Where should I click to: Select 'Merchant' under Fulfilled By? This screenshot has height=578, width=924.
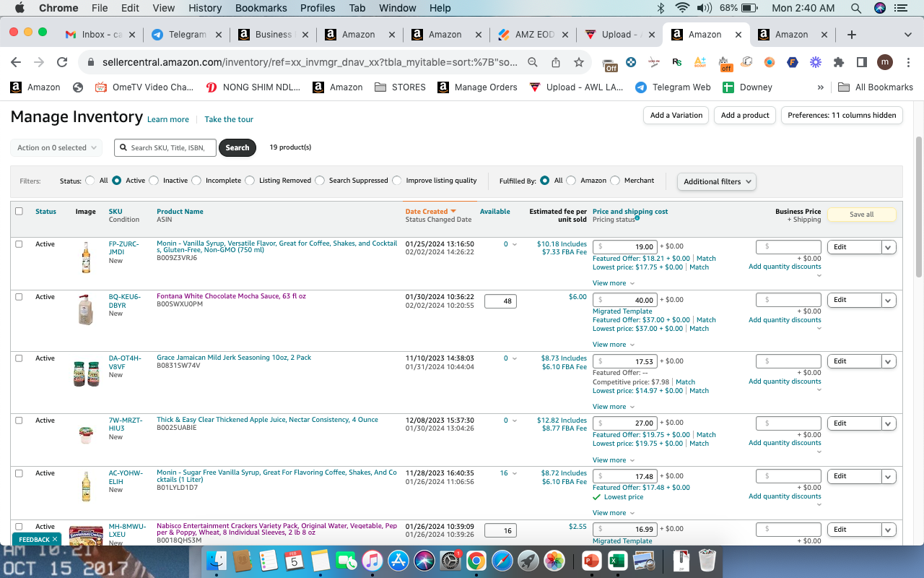[x=615, y=181]
